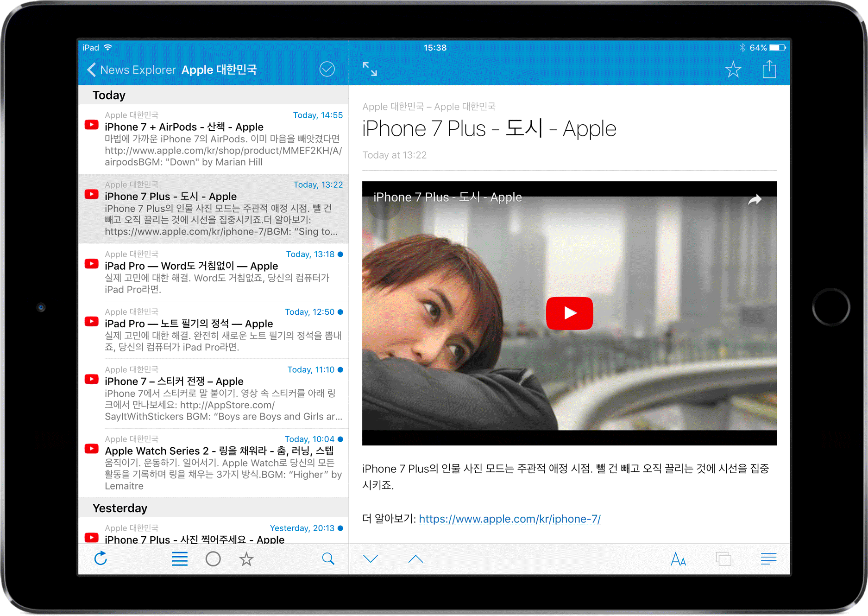This screenshot has width=868, height=616.
Task: Tap YouTube icon beside 스티커 전쟁 article
Action: tap(92, 379)
